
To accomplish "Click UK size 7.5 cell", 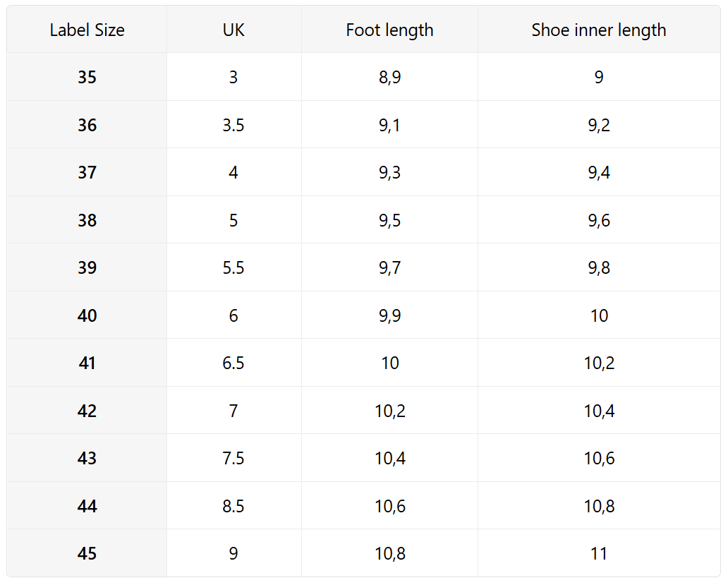I will click(233, 459).
